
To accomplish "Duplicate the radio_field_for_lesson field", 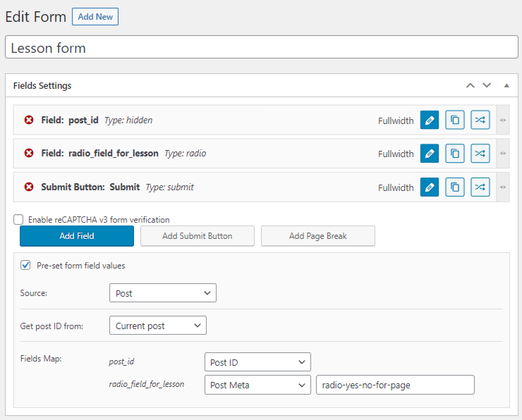I will pyautogui.click(x=455, y=153).
